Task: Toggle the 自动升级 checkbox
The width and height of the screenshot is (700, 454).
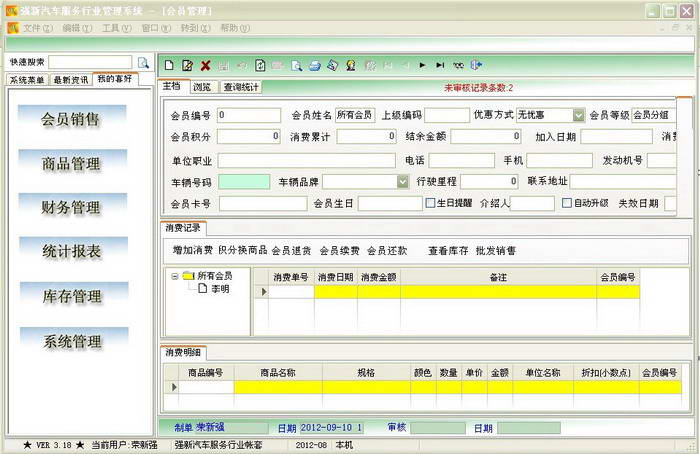Action: pyautogui.click(x=566, y=203)
